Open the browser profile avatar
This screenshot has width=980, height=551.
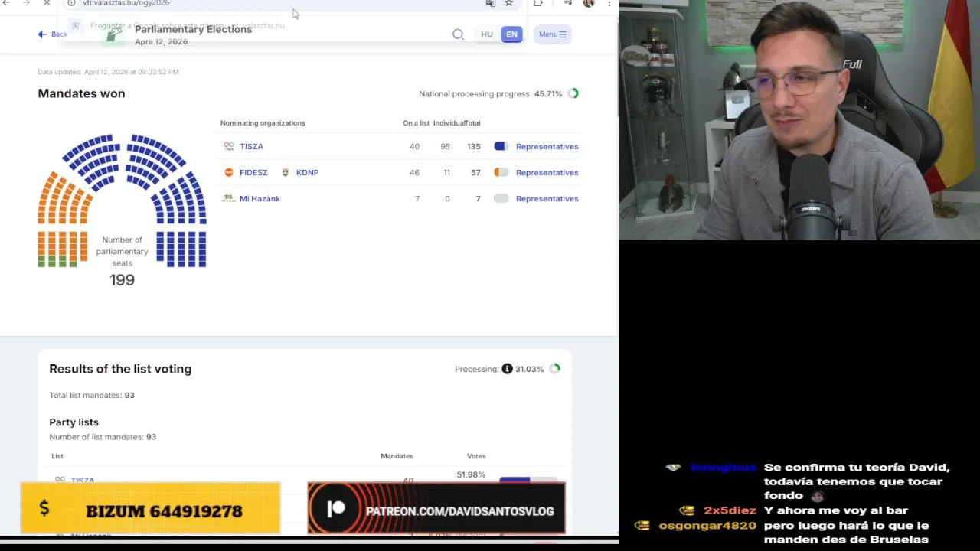[x=589, y=3]
